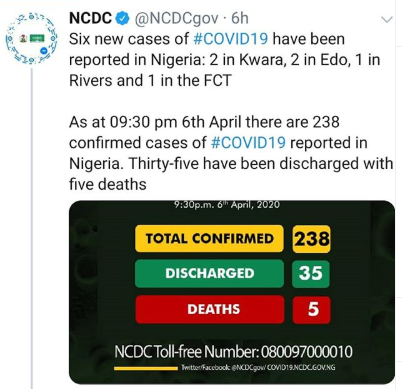This screenshot has width=402, height=389.
Task: Open the NCDC profile avatar
Action: (x=32, y=39)
